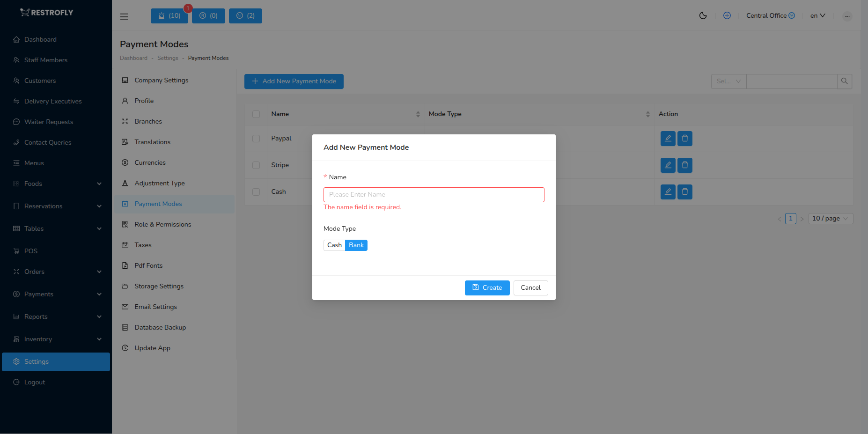Open the hamburger menu icon
Image resolution: width=868 pixels, height=434 pixels.
pyautogui.click(x=124, y=16)
